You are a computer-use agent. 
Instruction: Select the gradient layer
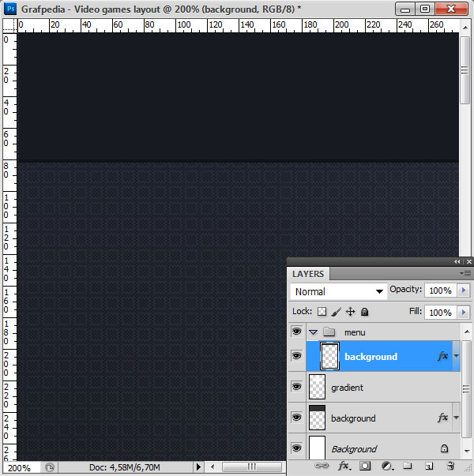(383, 387)
